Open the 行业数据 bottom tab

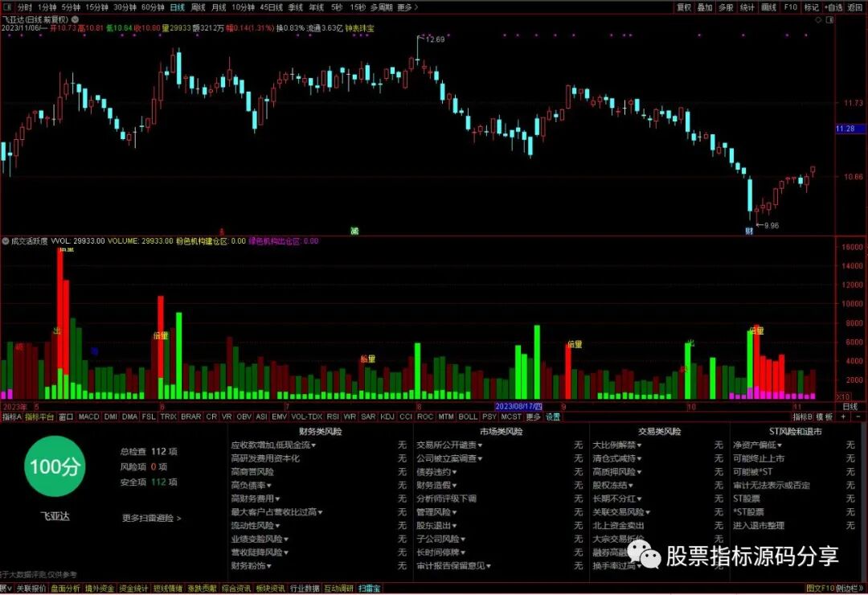click(305, 589)
